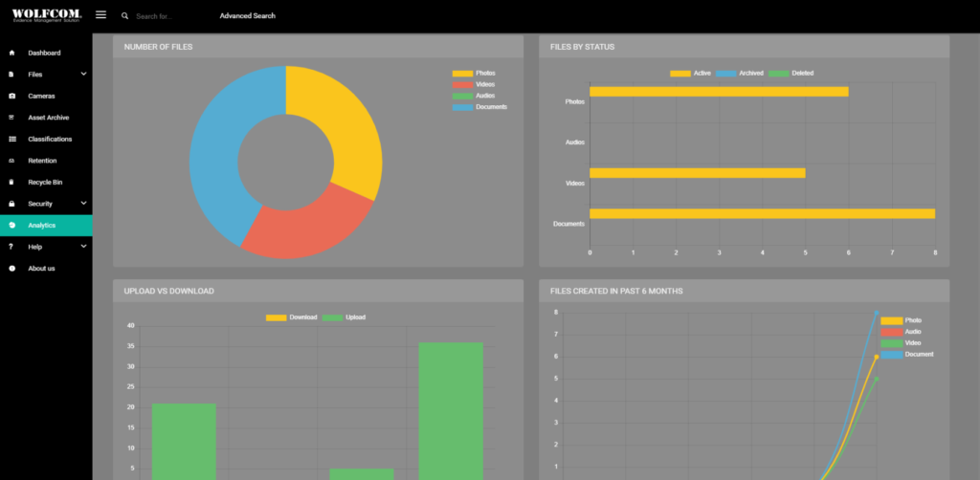Viewport: 980px width, 480px height.
Task: Expand the Files submenu chevron
Action: pyautogui.click(x=84, y=75)
